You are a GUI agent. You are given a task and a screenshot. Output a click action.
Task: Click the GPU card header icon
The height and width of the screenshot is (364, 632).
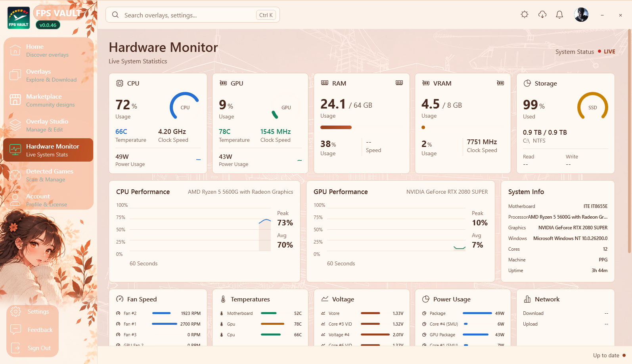[223, 83]
